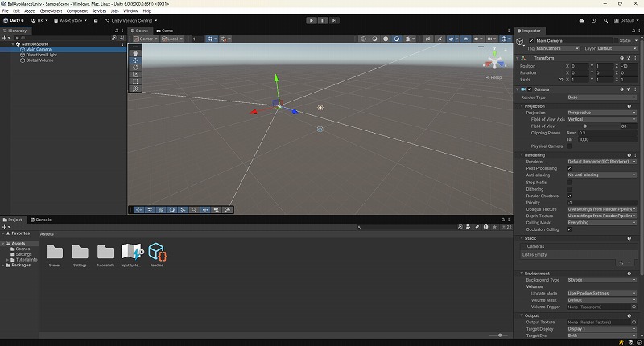Open Unity Version Control button
644x346 pixels.
tap(131, 20)
